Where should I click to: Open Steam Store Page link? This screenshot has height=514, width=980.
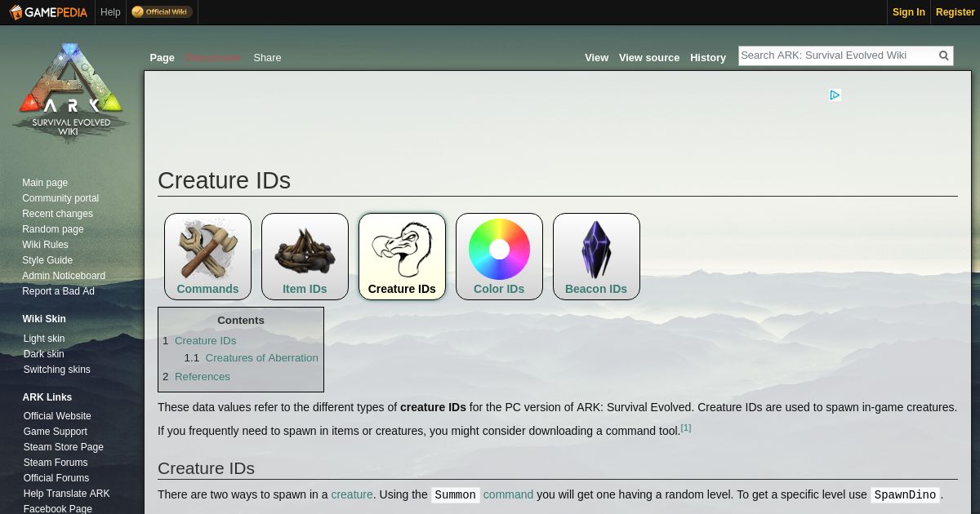(64, 447)
